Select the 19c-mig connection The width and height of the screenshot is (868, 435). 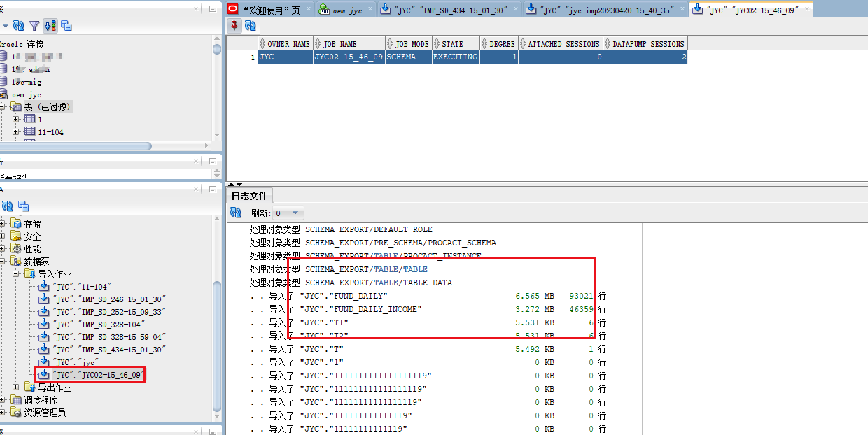pos(26,82)
